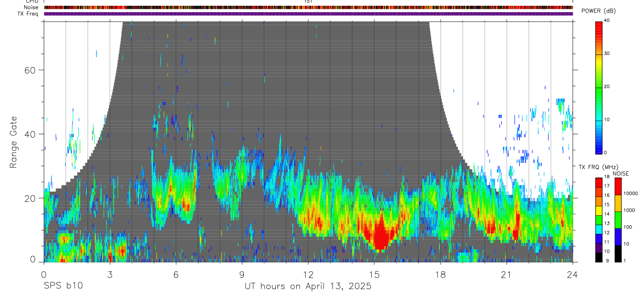This screenshot has width=644, height=297.
Task: Click the purple TX Freq strip
Action: point(308,14)
